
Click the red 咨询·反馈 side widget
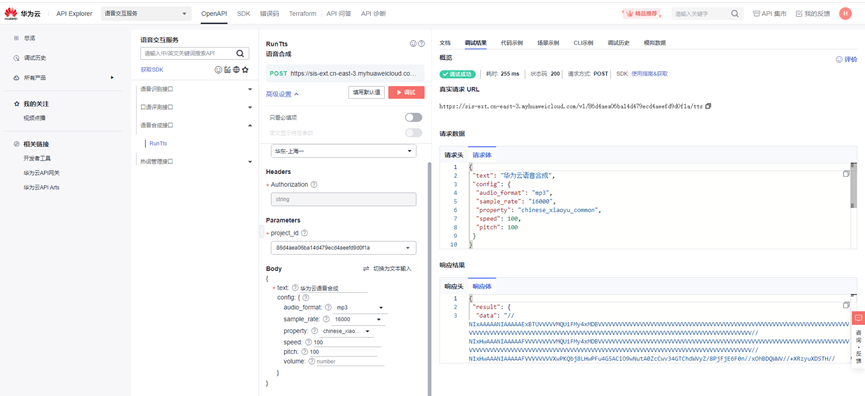858,340
